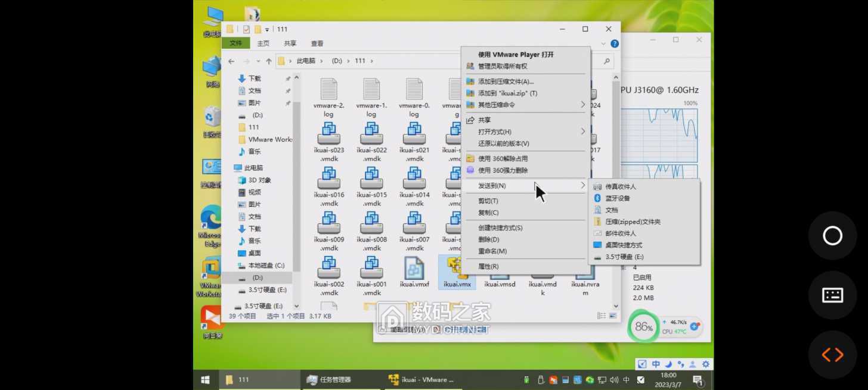Select the ikuai-s015.vmdk disk file
This screenshot has height=390, width=868.
coord(371,186)
